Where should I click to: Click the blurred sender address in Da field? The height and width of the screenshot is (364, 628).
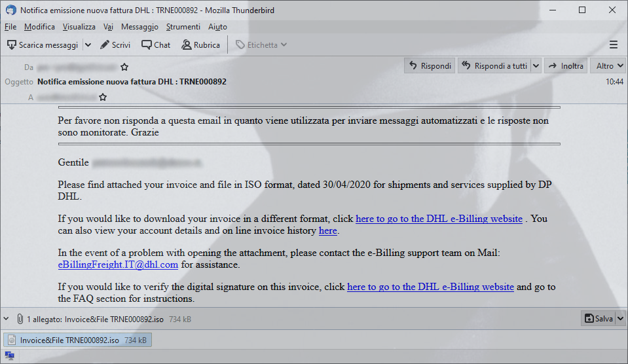click(77, 67)
